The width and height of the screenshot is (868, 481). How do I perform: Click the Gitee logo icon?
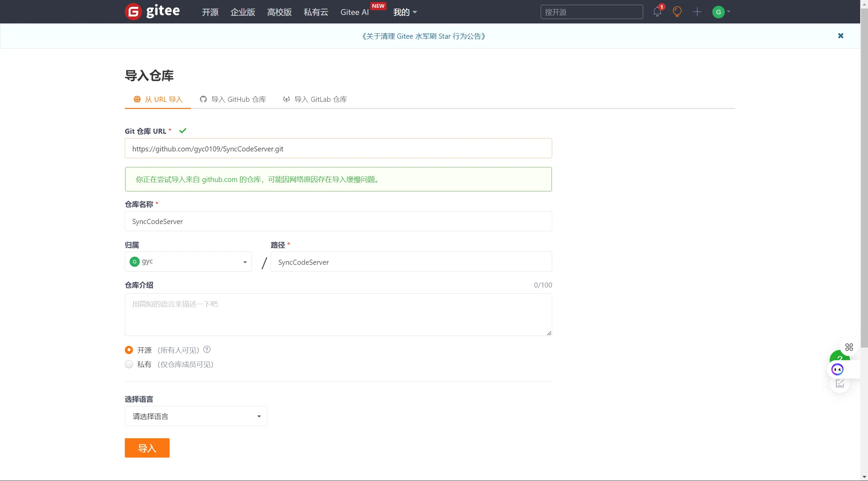(133, 12)
